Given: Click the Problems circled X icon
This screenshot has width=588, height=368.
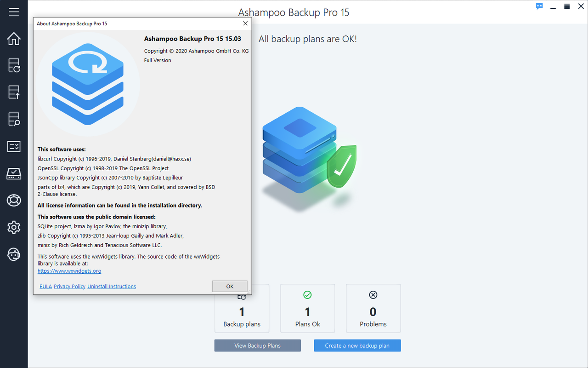Looking at the screenshot, I should pos(373,295).
